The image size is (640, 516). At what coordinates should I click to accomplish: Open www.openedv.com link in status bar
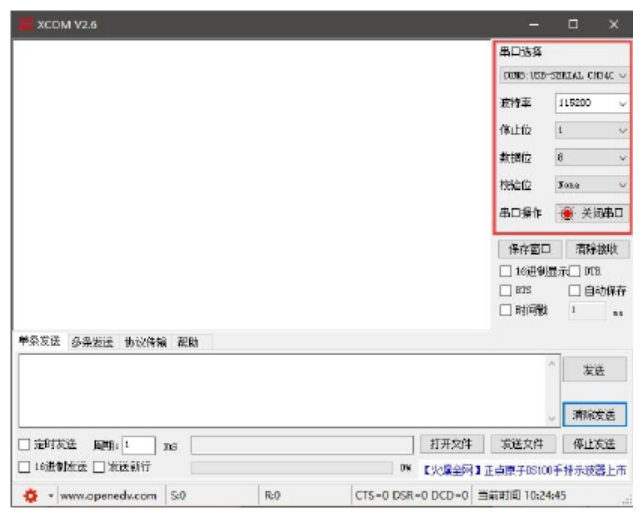[x=109, y=496]
